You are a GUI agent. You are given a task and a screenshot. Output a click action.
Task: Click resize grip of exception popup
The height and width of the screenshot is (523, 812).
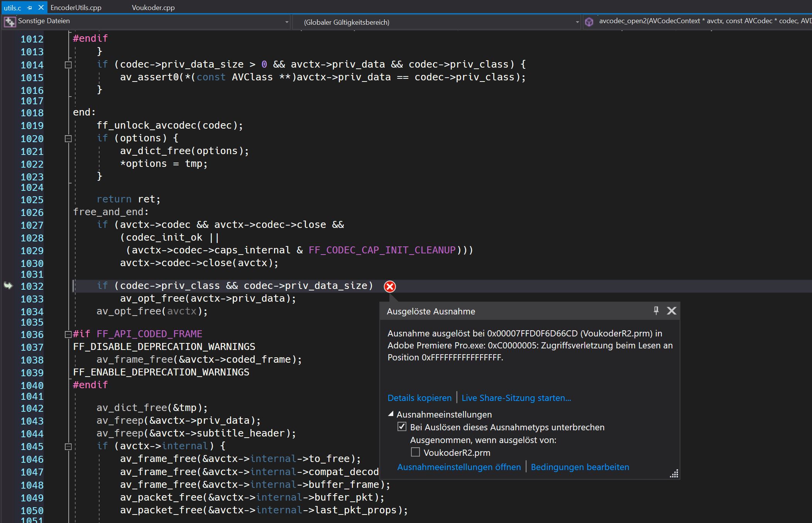674,474
